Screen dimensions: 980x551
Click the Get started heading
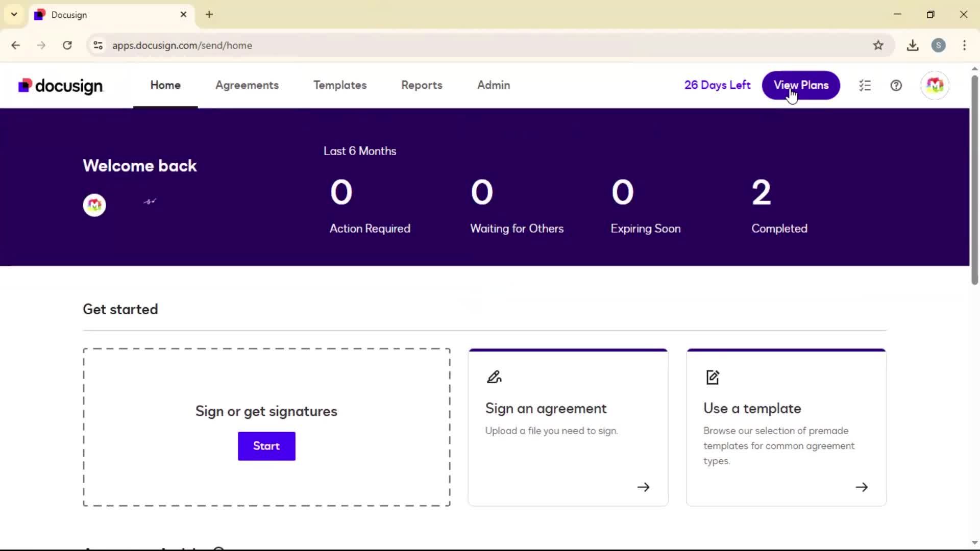pyautogui.click(x=120, y=310)
